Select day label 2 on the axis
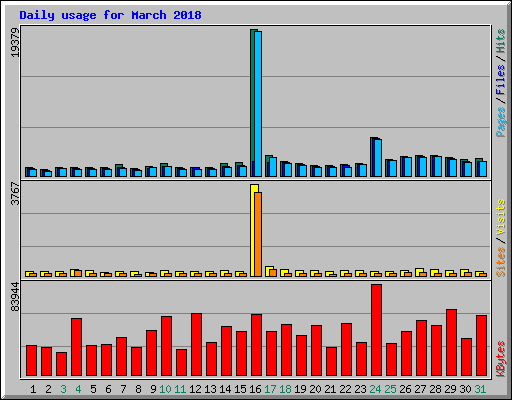Viewport: 512px width, 400px height. point(48,389)
